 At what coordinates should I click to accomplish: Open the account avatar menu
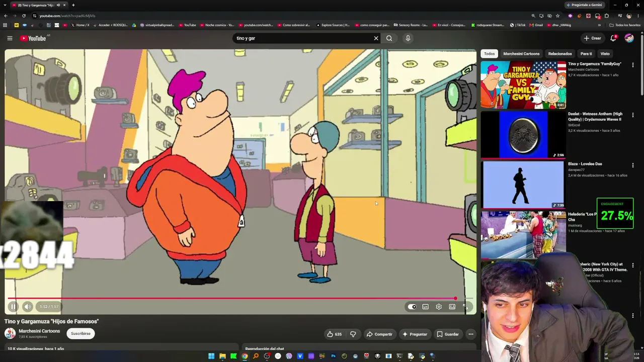click(x=629, y=38)
